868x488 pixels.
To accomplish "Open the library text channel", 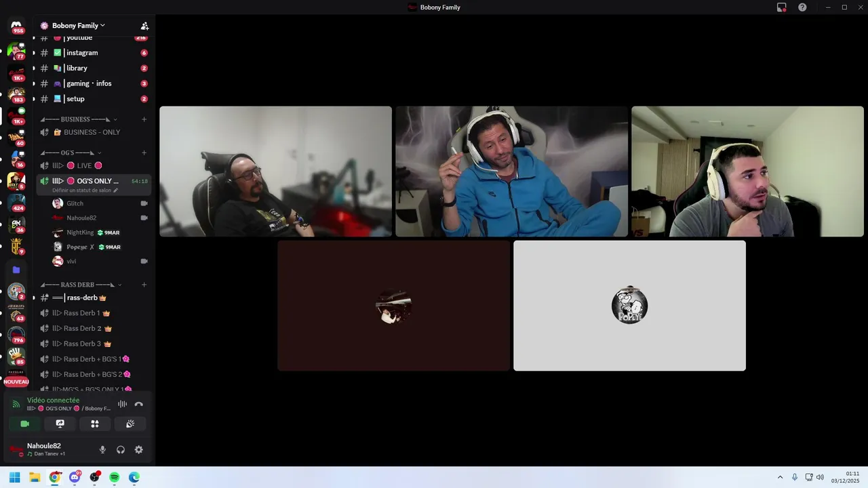I will tap(94, 68).
